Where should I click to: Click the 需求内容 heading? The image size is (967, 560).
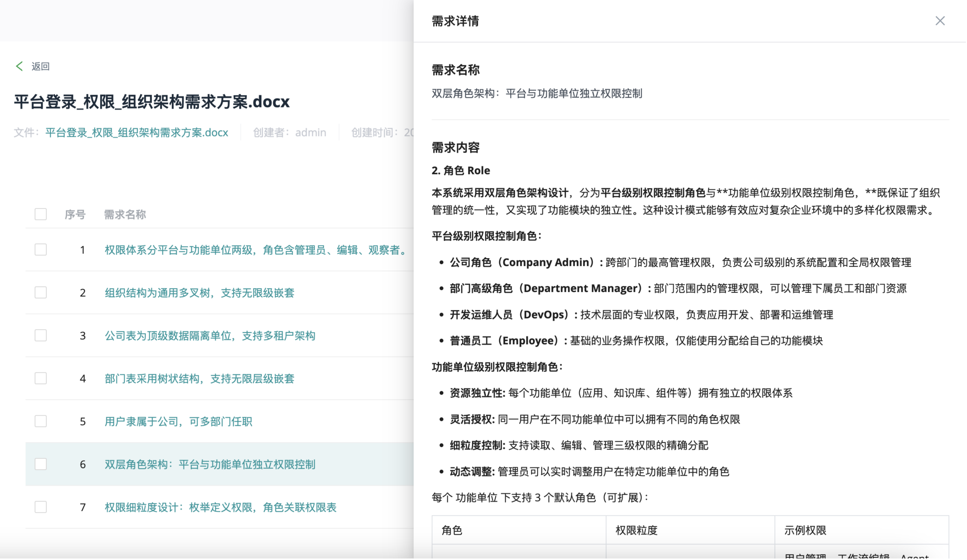point(455,147)
